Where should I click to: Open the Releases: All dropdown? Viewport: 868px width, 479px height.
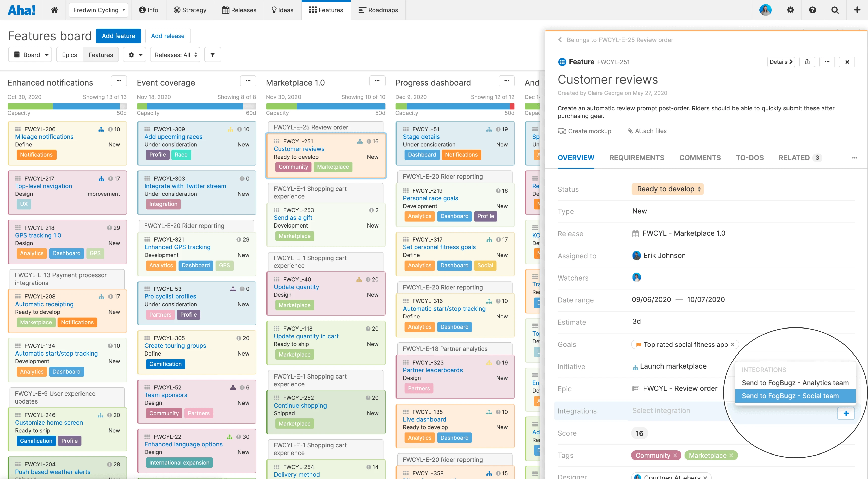point(175,54)
